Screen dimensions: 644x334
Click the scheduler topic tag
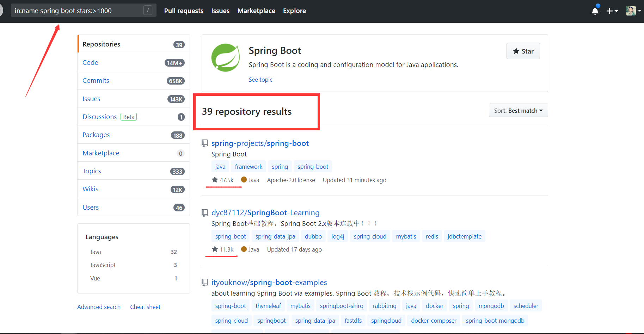(526, 306)
